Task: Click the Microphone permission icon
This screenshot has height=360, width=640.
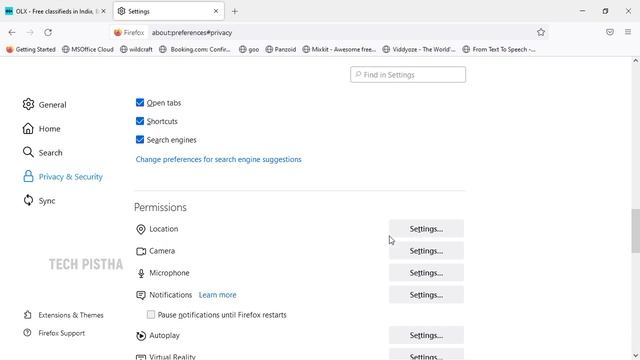Action: 141,273
